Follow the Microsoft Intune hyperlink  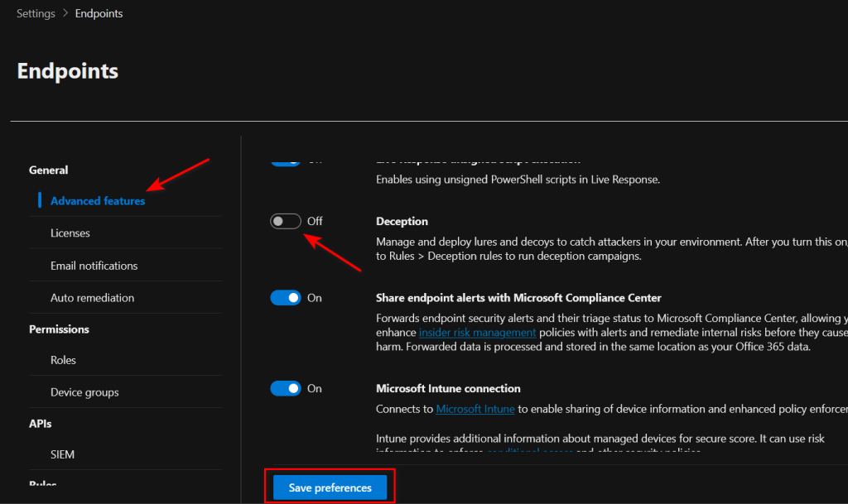475,409
